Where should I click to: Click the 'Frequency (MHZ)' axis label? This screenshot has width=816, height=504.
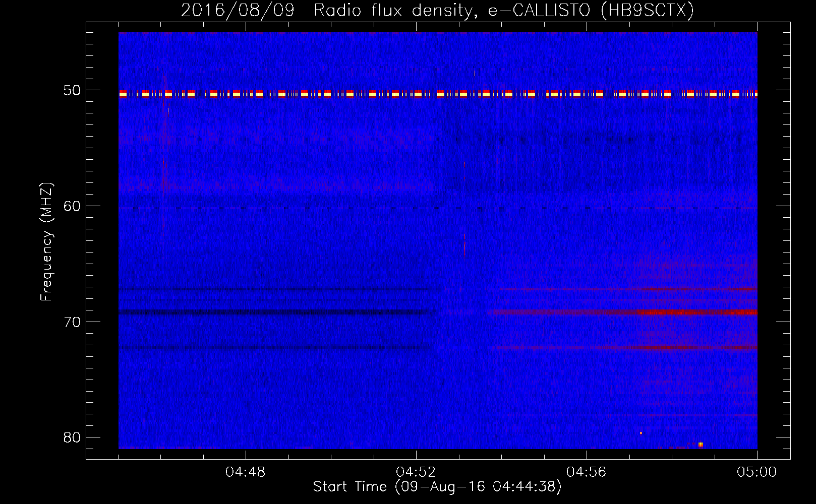click(x=46, y=242)
